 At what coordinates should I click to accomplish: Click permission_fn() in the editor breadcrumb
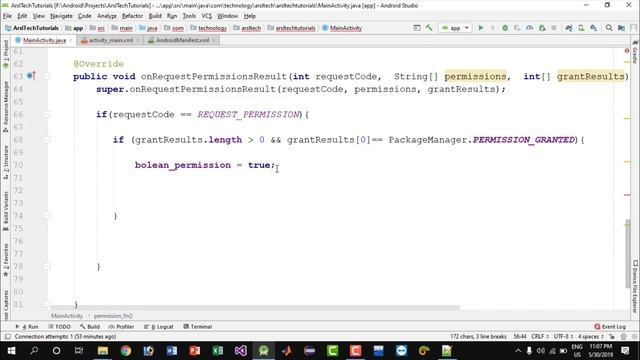pyautogui.click(x=113, y=316)
